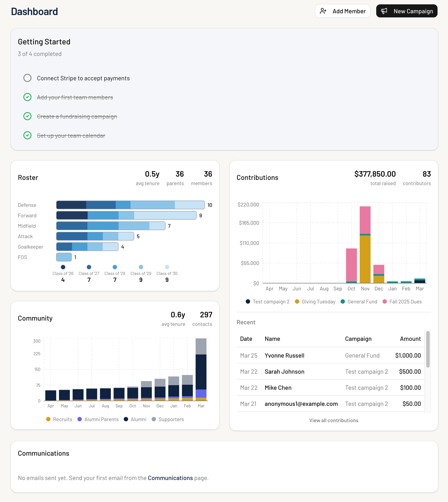Click the add-person icon beside Add Member
The image size is (448, 502).
[x=323, y=11]
